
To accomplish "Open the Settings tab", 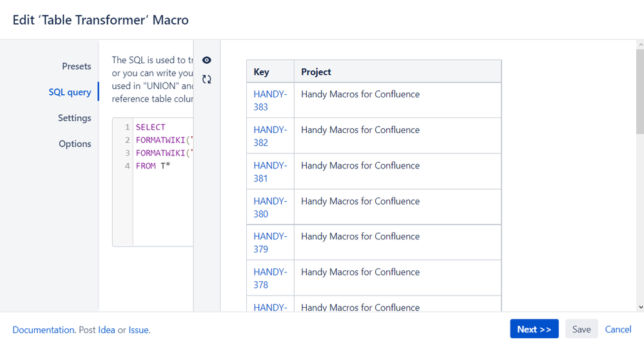I will (x=74, y=117).
